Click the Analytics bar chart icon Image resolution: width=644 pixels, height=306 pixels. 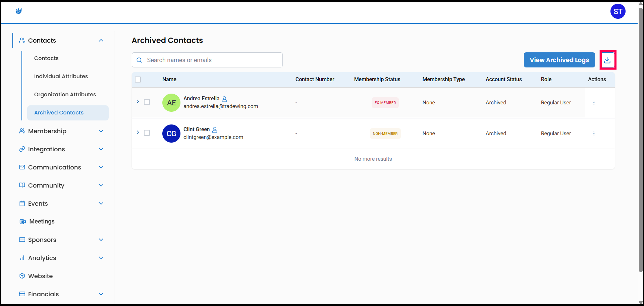click(x=22, y=258)
